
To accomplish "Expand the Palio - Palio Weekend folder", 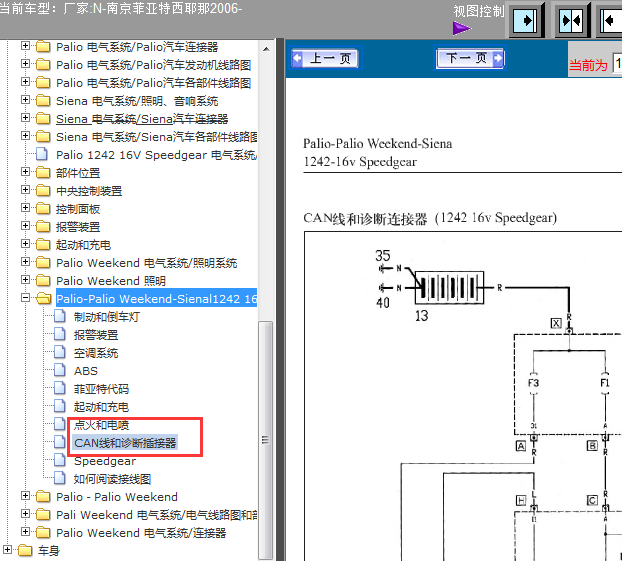I will (25, 496).
